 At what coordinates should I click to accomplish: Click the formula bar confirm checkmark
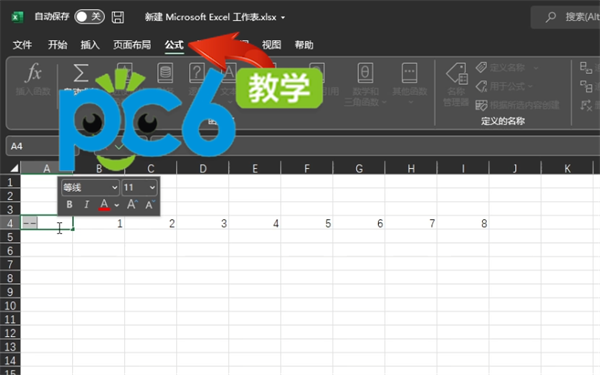(119, 147)
